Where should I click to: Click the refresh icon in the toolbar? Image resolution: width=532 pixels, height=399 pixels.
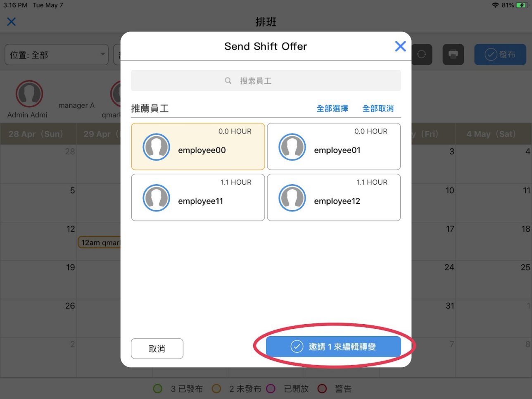click(x=421, y=55)
